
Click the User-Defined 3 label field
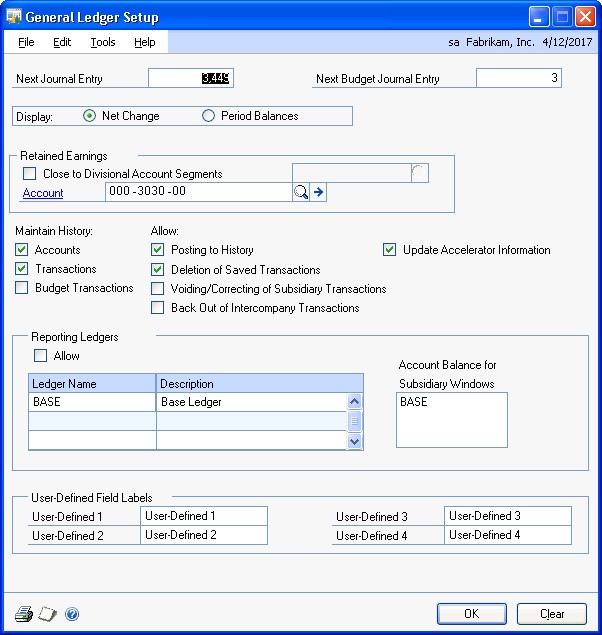point(508,516)
